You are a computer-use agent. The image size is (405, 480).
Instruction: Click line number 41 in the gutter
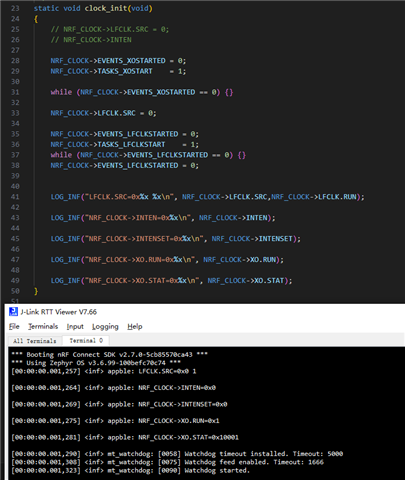tap(15, 197)
